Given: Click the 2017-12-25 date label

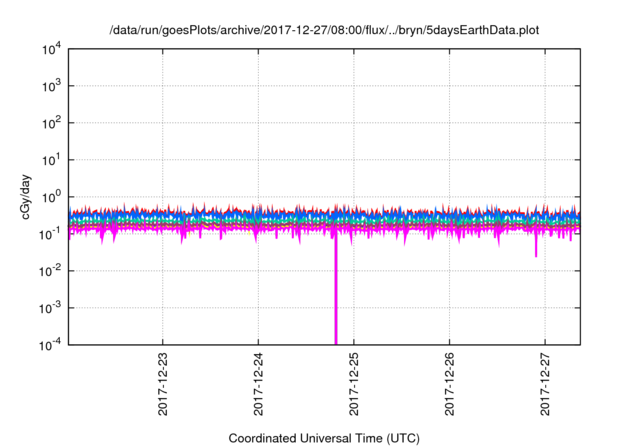Looking at the screenshot, I should (x=353, y=384).
